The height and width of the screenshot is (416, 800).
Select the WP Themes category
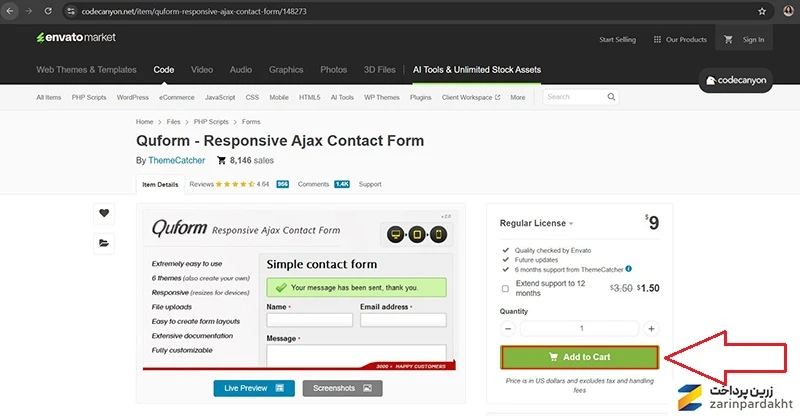(x=382, y=97)
